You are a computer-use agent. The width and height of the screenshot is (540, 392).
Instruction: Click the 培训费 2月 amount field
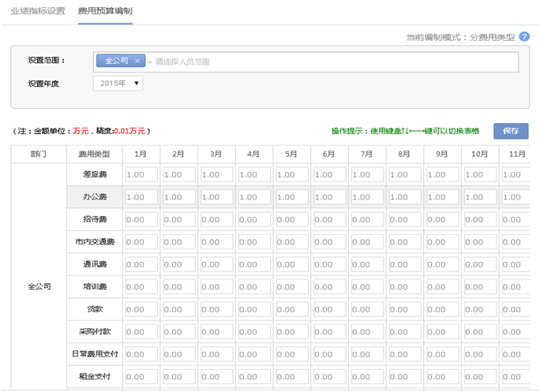(179, 286)
